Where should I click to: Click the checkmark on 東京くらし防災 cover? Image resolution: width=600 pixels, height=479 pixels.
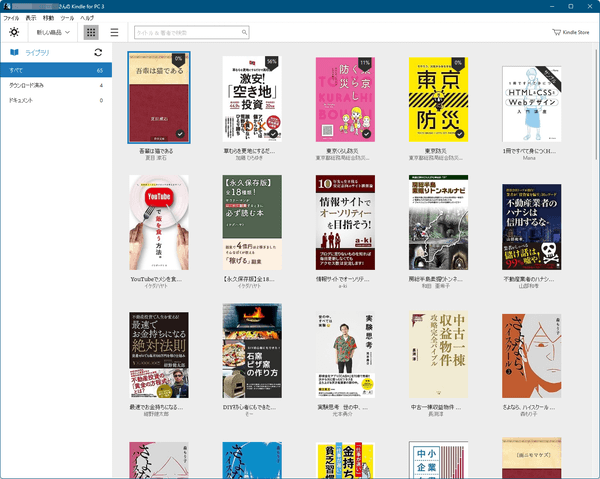coord(365,133)
